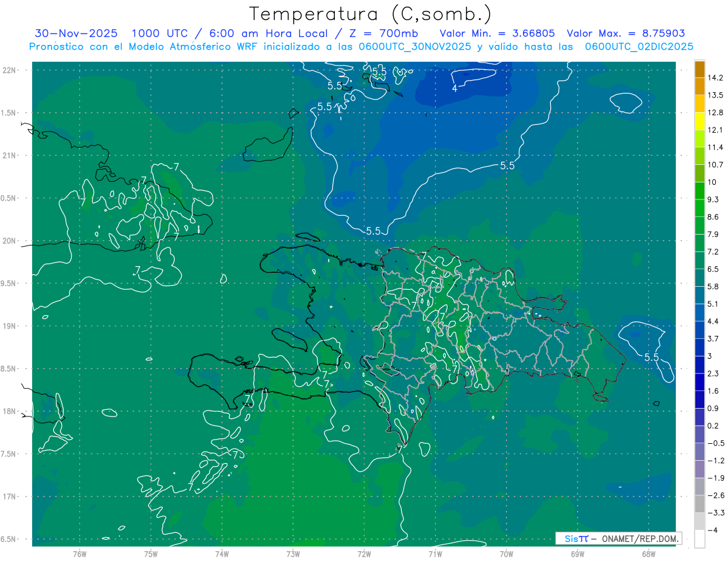Viewport: 728px width, 562px height.
Task: Click the '1000 UTC' time text
Action: 161,33
